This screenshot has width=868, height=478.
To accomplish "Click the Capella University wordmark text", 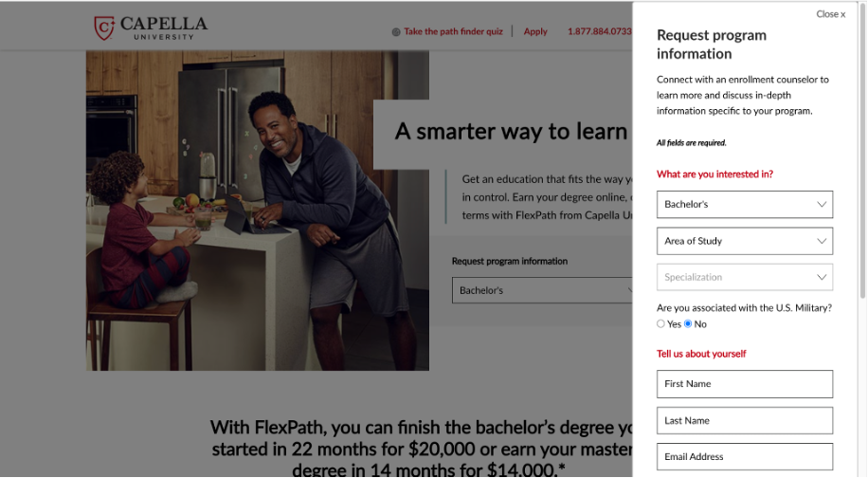I will pos(163,28).
